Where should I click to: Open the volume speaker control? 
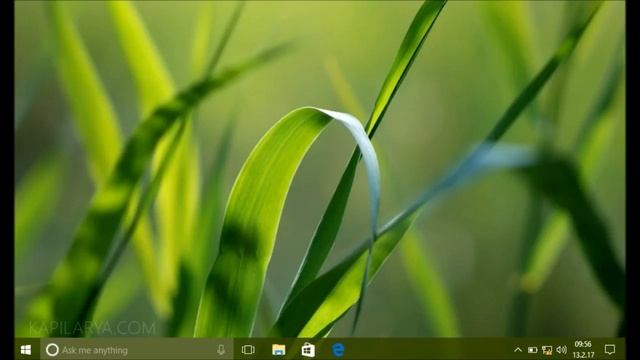point(562,350)
